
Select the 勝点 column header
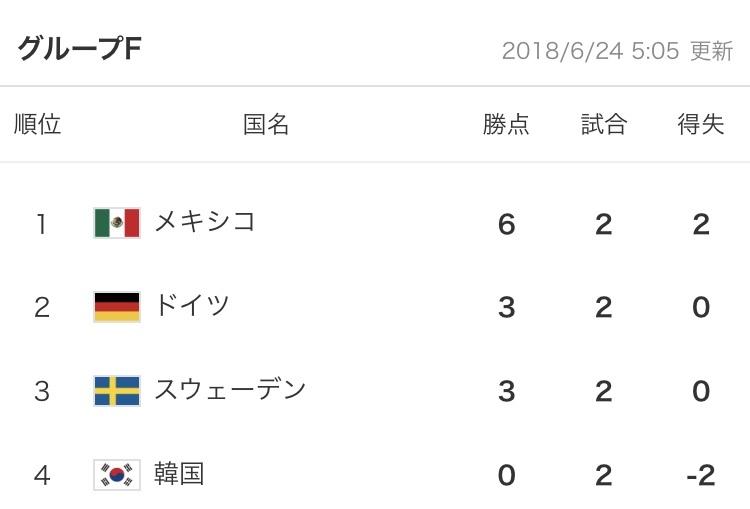pos(506,124)
